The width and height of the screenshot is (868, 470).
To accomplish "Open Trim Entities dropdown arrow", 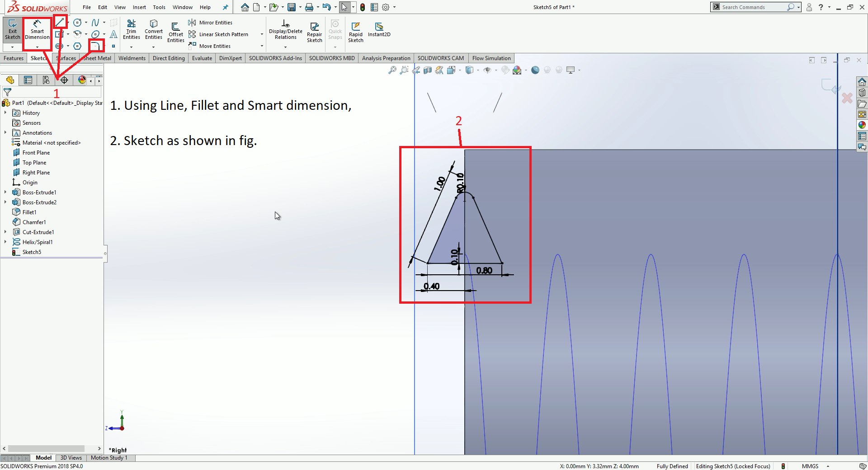I will click(x=131, y=47).
